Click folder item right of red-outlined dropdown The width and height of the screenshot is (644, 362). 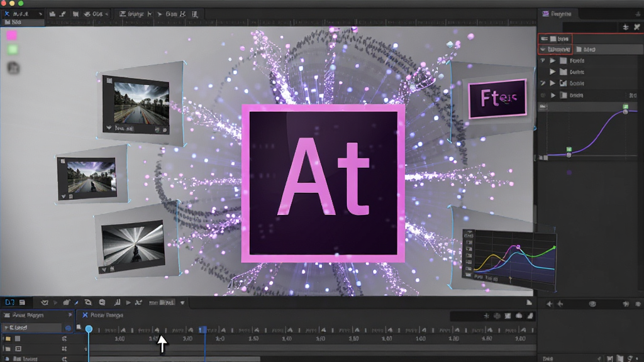point(586,49)
